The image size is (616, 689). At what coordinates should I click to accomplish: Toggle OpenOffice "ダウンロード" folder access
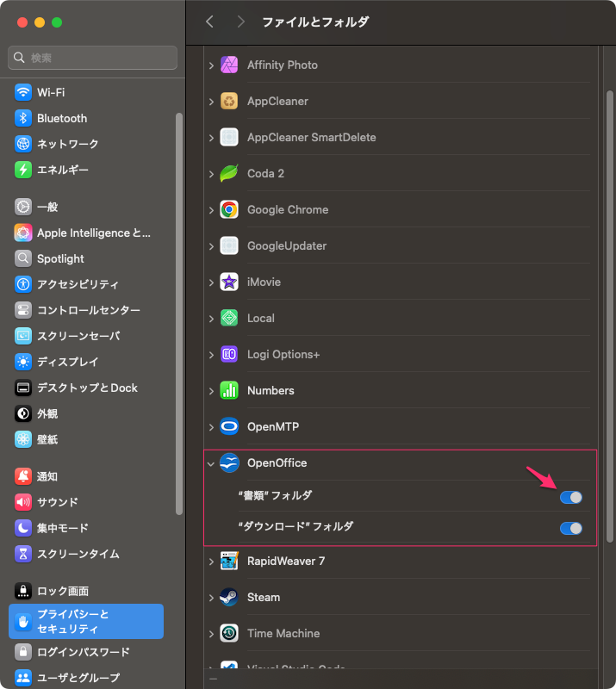(x=570, y=528)
